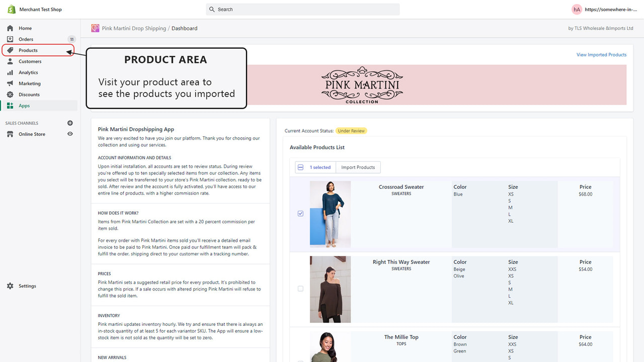The image size is (644, 362).
Task: Uncheck the Crossroad Sweater selection checkbox
Action: click(300, 213)
